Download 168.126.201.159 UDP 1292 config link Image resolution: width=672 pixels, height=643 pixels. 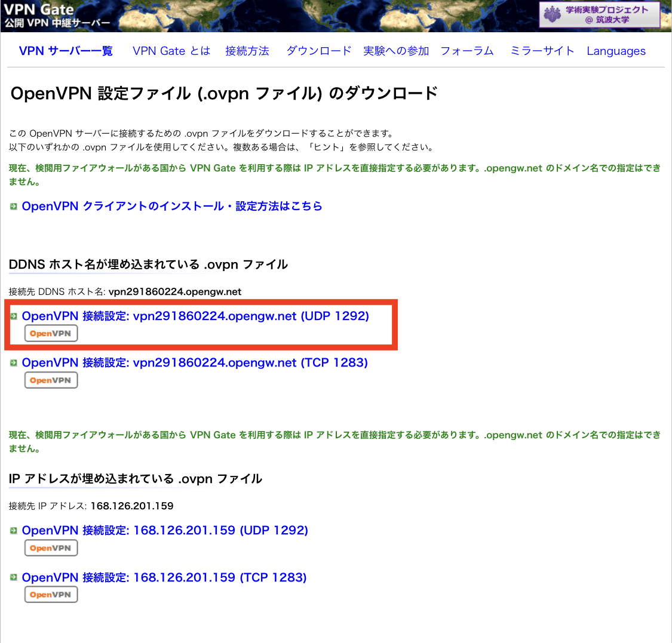pos(165,530)
